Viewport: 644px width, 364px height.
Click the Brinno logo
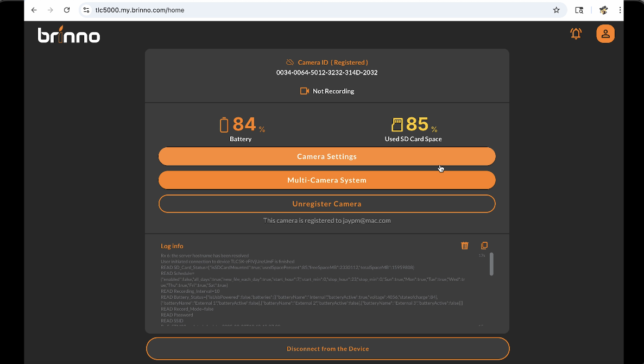(x=69, y=35)
